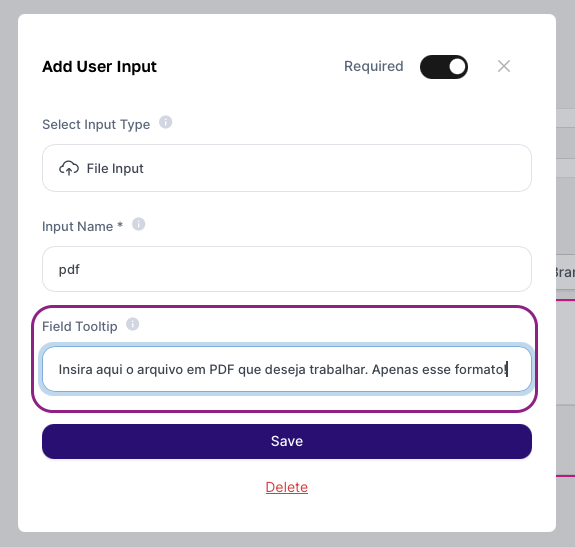The image size is (575, 547).
Task: Click inside the Field Tooltip text box
Action: (x=287, y=369)
